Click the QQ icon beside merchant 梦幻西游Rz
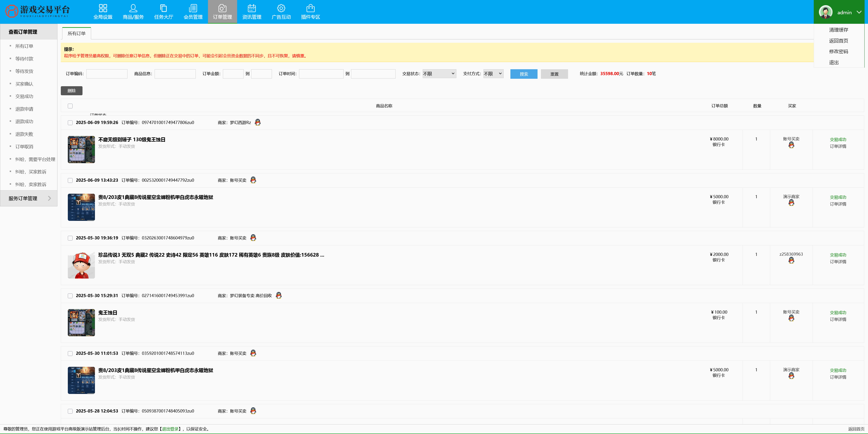Viewport: 868px width, 434px height. pos(258,122)
